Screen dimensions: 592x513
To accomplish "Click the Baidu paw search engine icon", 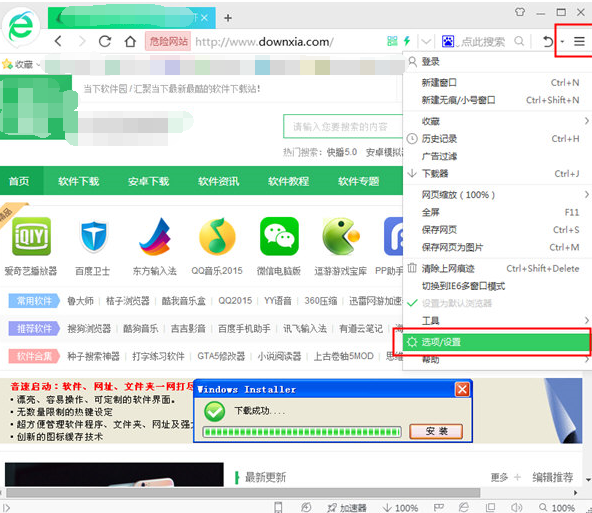I will [448, 41].
